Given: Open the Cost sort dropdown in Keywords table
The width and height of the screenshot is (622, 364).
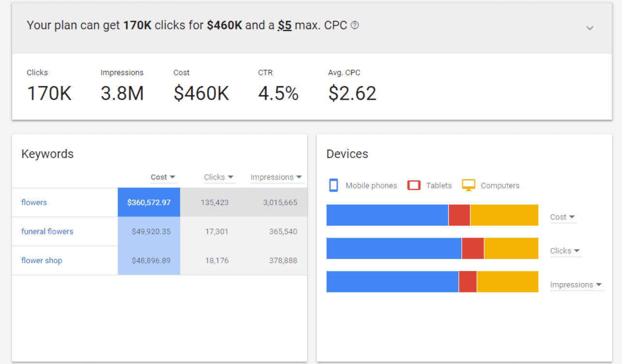Looking at the screenshot, I should point(163,177).
